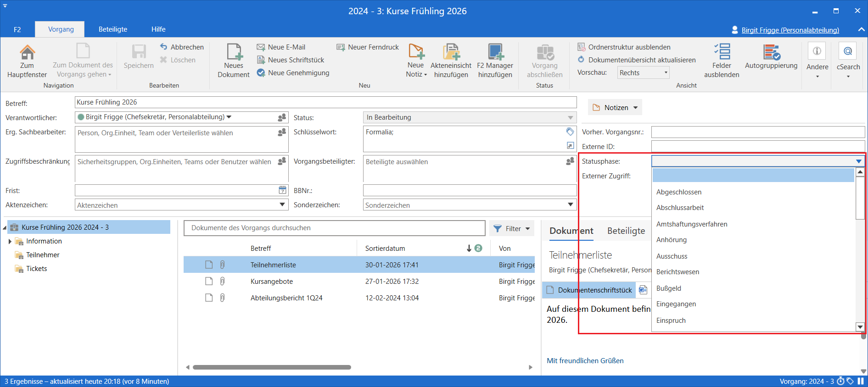Click Abbrechen to cancel editing
Screen dimensions: 868x387
point(182,47)
